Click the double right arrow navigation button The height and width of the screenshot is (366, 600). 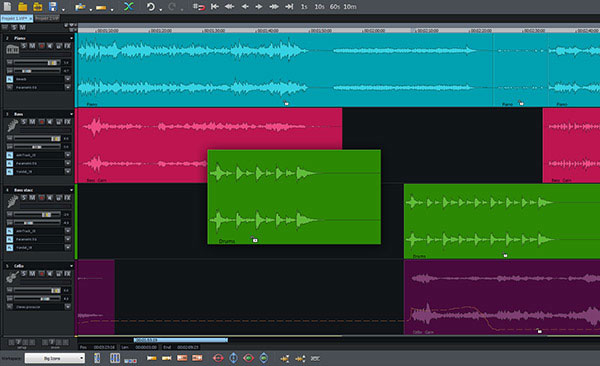tap(274, 7)
